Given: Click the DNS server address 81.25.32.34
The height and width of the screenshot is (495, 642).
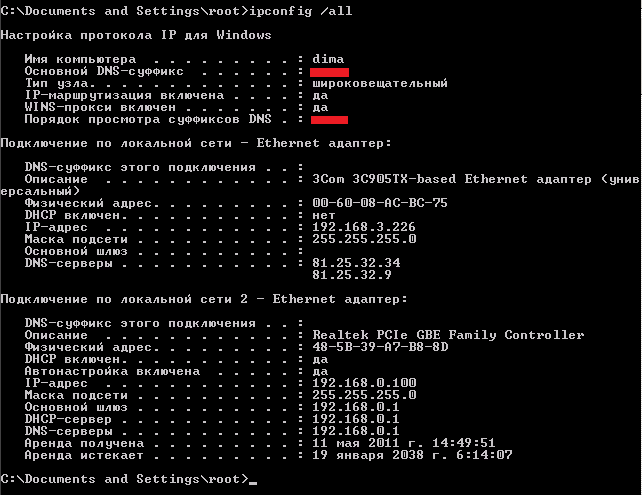Looking at the screenshot, I should [356, 263].
